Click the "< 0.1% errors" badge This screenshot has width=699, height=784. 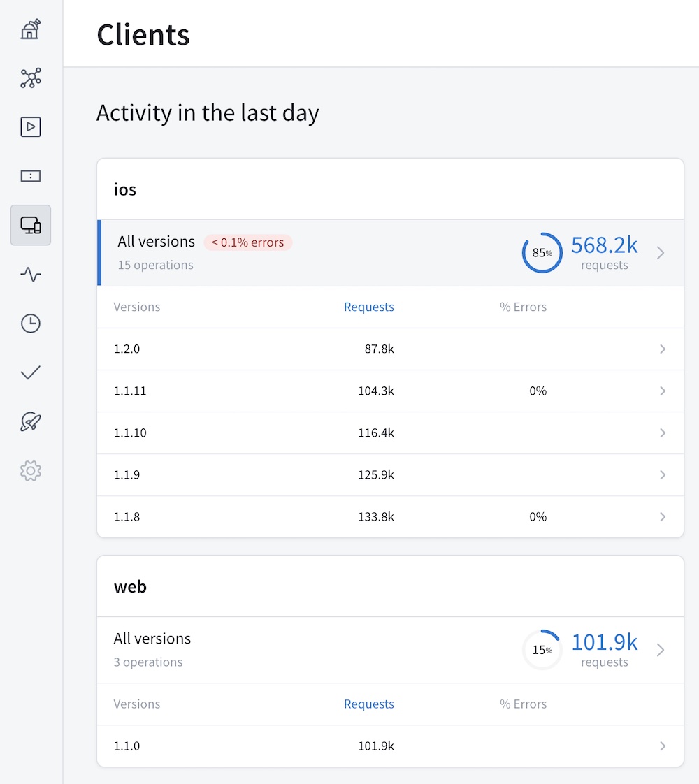click(248, 242)
